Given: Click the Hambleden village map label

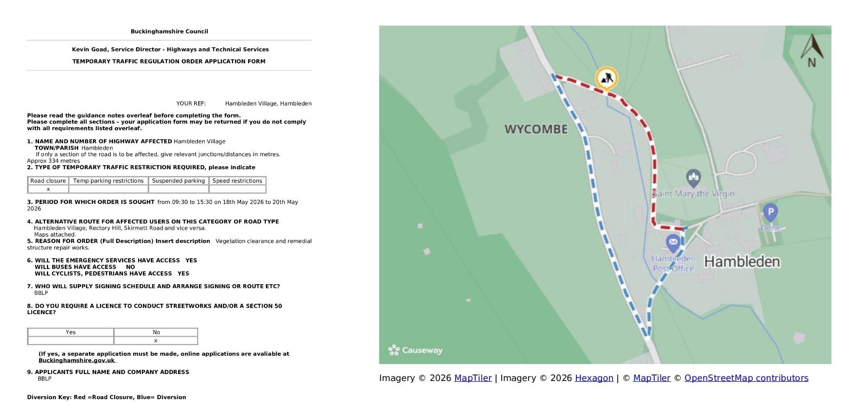Looking at the screenshot, I should (742, 262).
